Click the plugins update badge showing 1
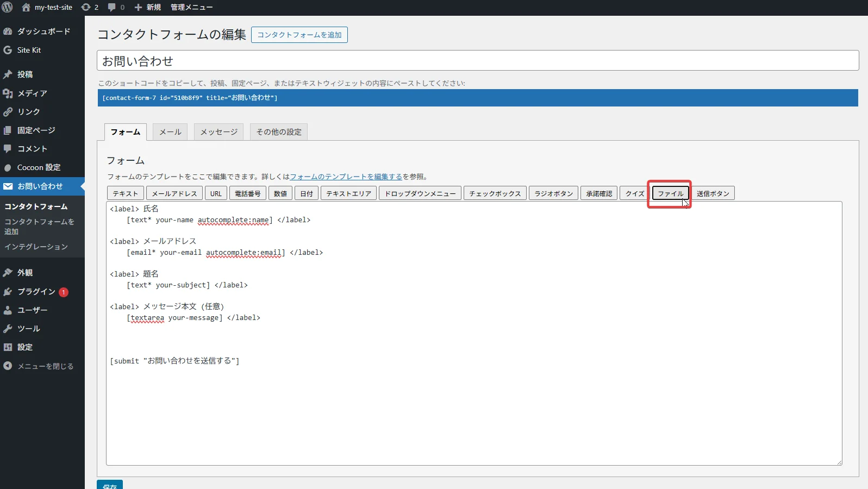The height and width of the screenshot is (489, 868). click(x=64, y=292)
